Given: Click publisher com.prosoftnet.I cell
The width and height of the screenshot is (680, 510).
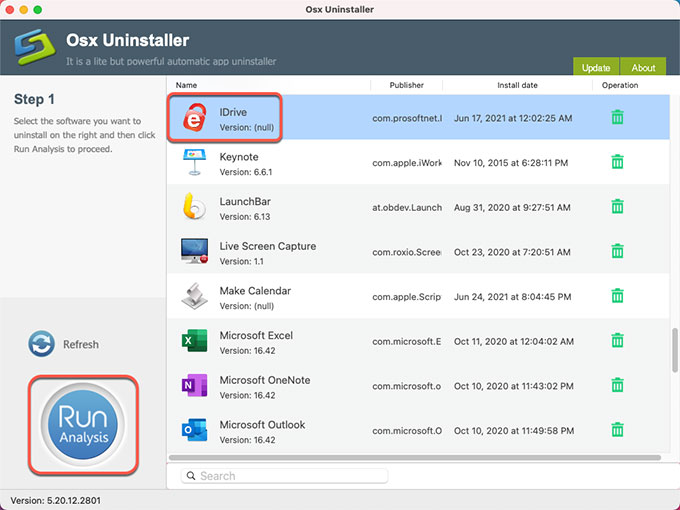Looking at the screenshot, I should click(x=407, y=118).
